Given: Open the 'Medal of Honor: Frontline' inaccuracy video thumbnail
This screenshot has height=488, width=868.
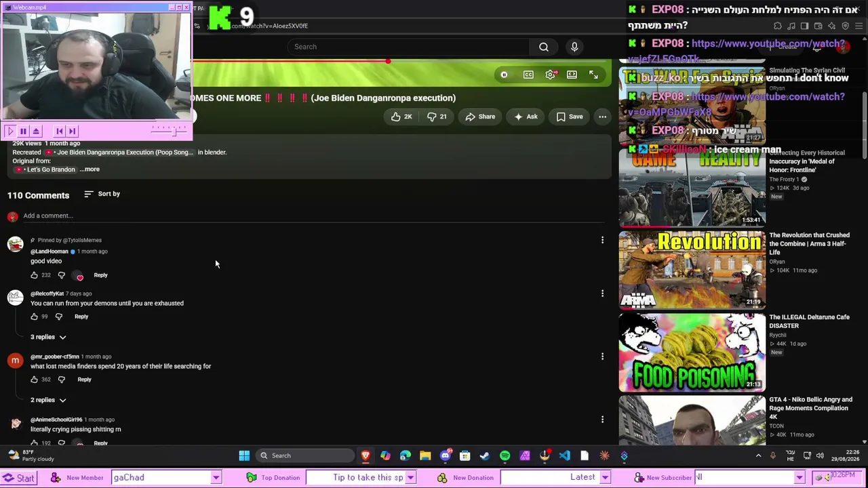Looking at the screenshot, I should [x=692, y=186].
